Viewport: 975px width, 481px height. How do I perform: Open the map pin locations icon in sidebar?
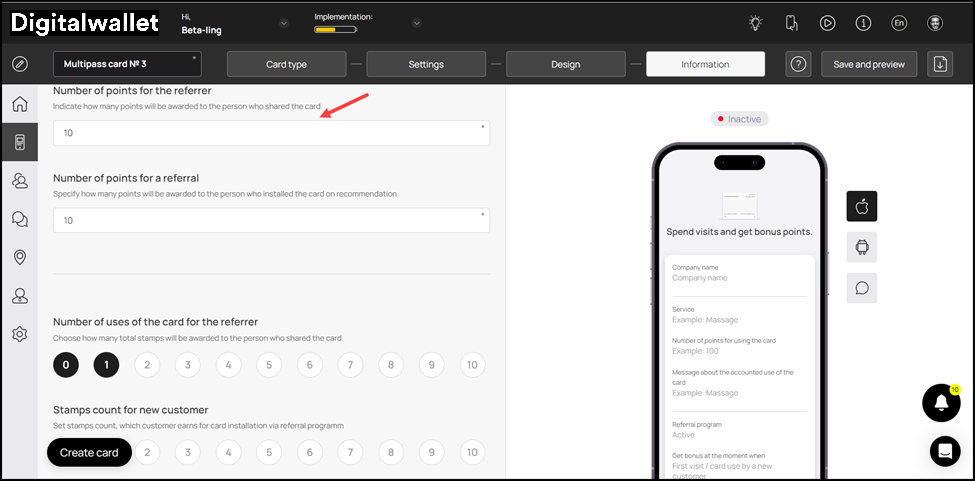(x=19, y=257)
